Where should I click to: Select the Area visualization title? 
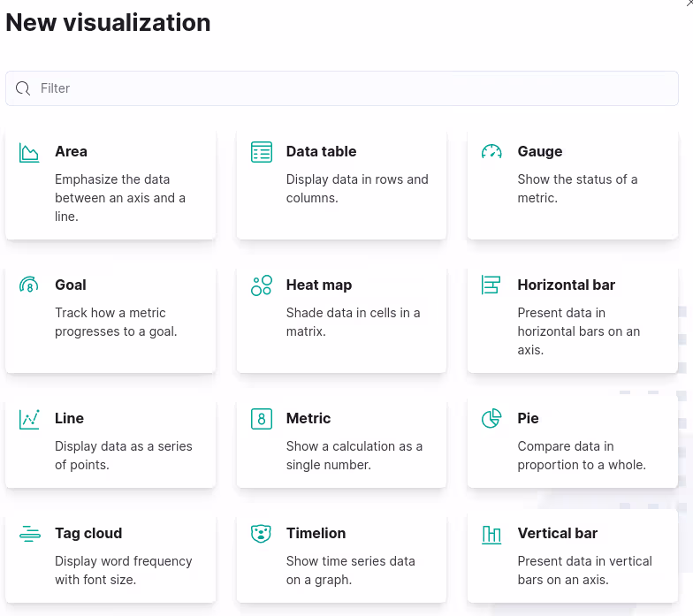(71, 152)
